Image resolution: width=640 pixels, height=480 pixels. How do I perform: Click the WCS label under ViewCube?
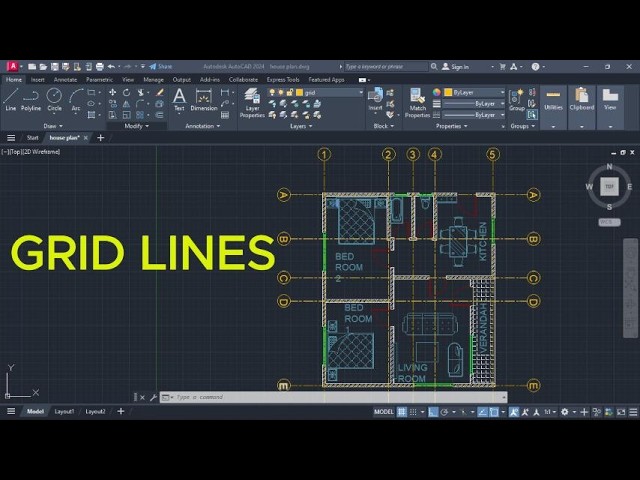(609, 222)
